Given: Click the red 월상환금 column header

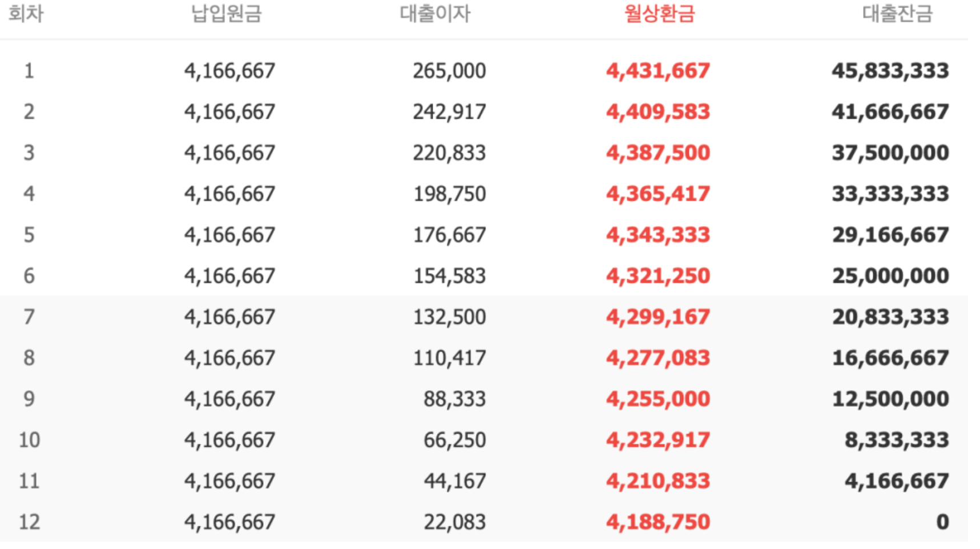Looking at the screenshot, I should [660, 14].
